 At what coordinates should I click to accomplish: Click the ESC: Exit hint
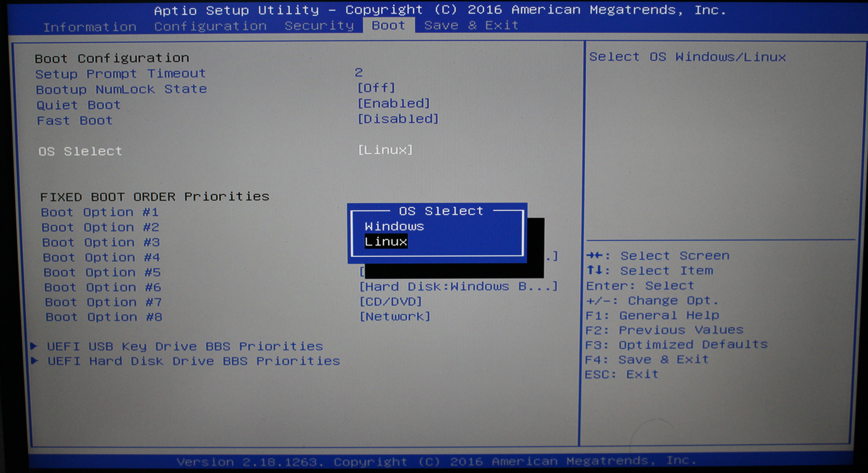coord(622,374)
